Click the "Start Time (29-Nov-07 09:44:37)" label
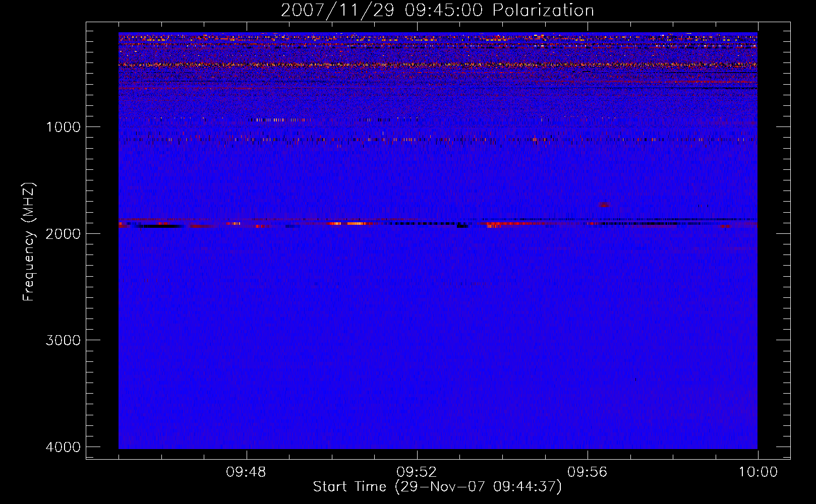This screenshot has width=816, height=504. click(437, 487)
